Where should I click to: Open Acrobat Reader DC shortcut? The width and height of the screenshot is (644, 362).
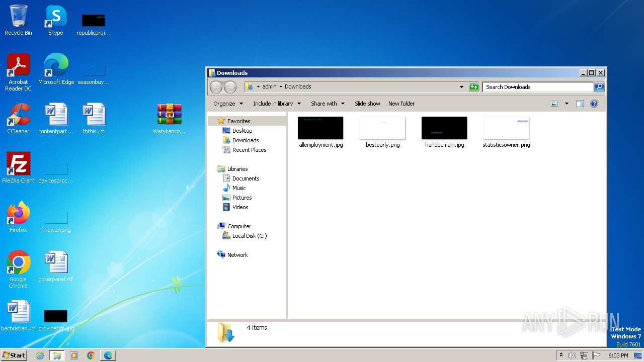(18, 72)
